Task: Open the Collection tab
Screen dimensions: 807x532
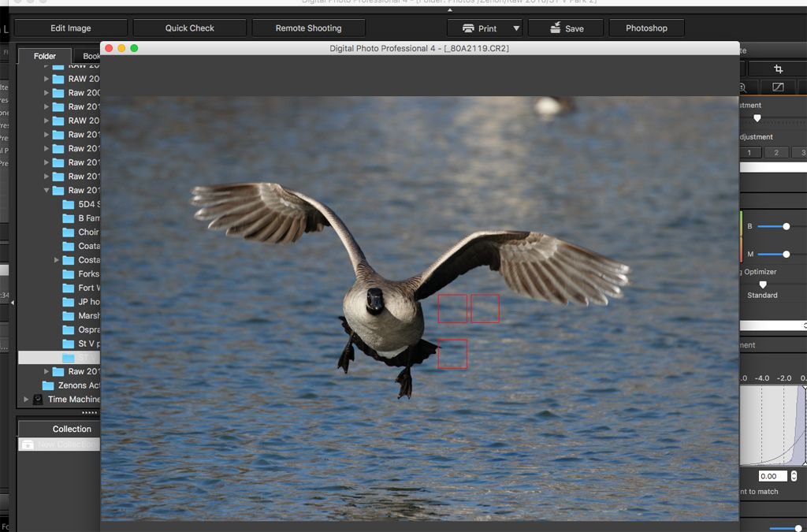Action: pyautogui.click(x=72, y=429)
